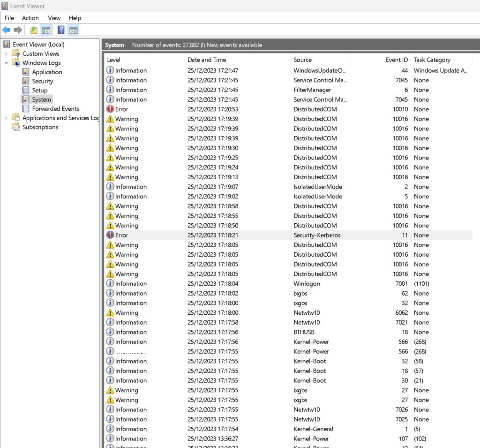480x448 pixels.
Task: Click the Setup log icon
Action: (x=26, y=91)
